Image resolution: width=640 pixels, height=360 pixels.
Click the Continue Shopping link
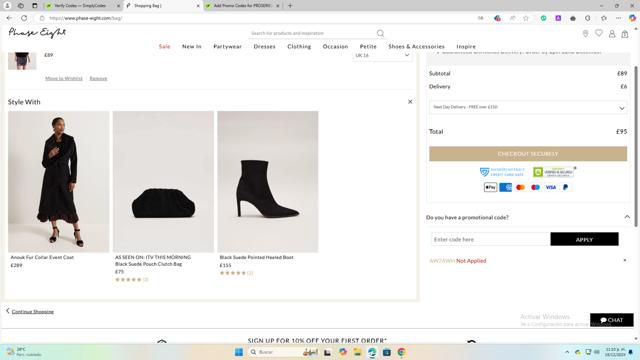tap(33, 312)
